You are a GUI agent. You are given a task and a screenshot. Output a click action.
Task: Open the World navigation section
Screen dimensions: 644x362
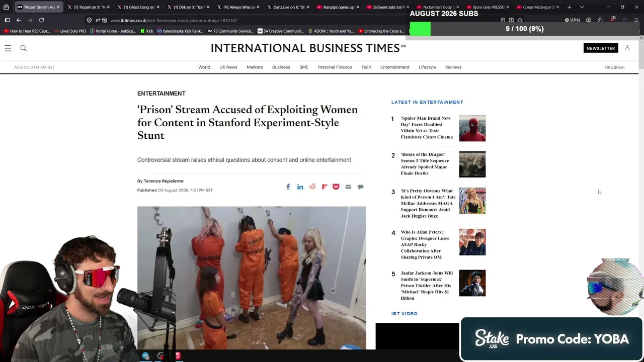click(204, 67)
